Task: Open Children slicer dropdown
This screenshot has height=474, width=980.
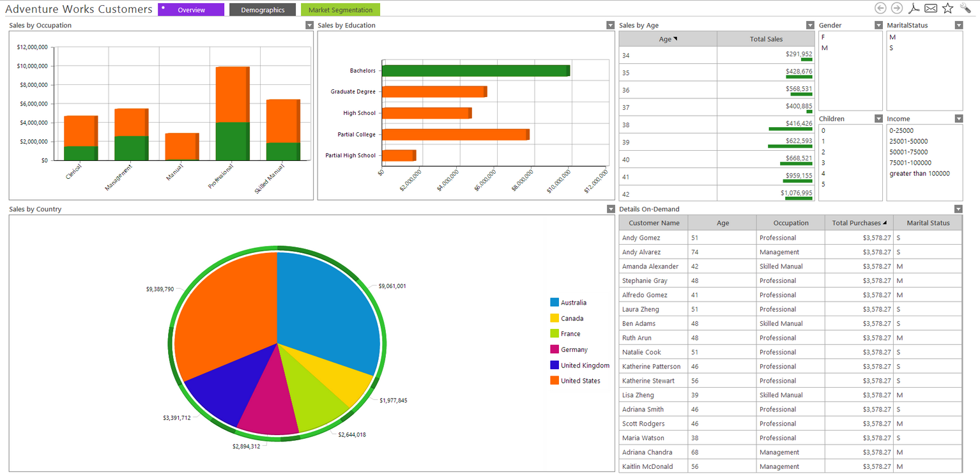Action: [878, 119]
